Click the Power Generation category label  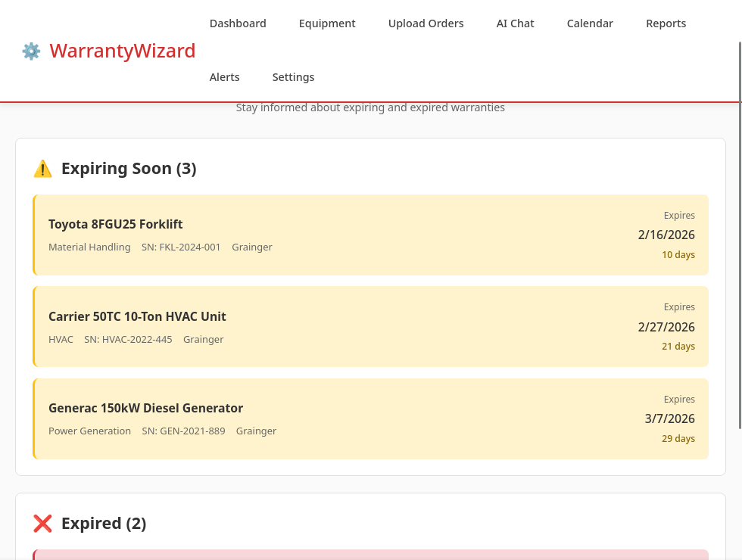89,431
